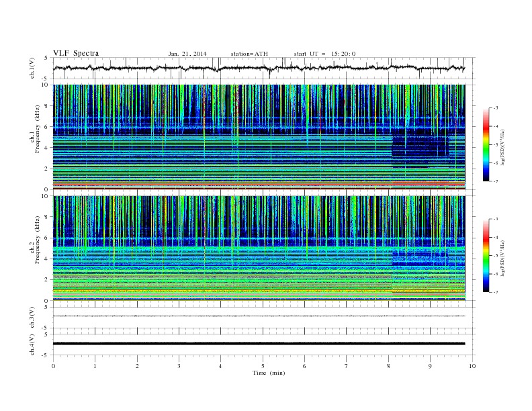Click the '-7' label on ch.2 colorbar
532x411 pixels.
(x=495, y=292)
